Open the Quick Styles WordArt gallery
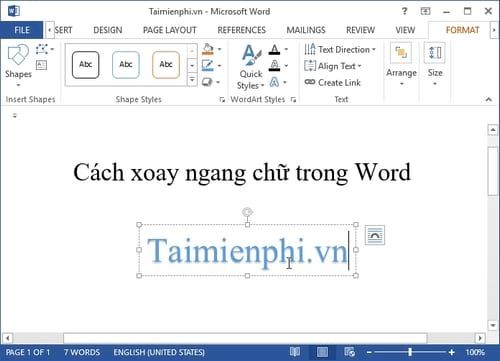 point(251,67)
